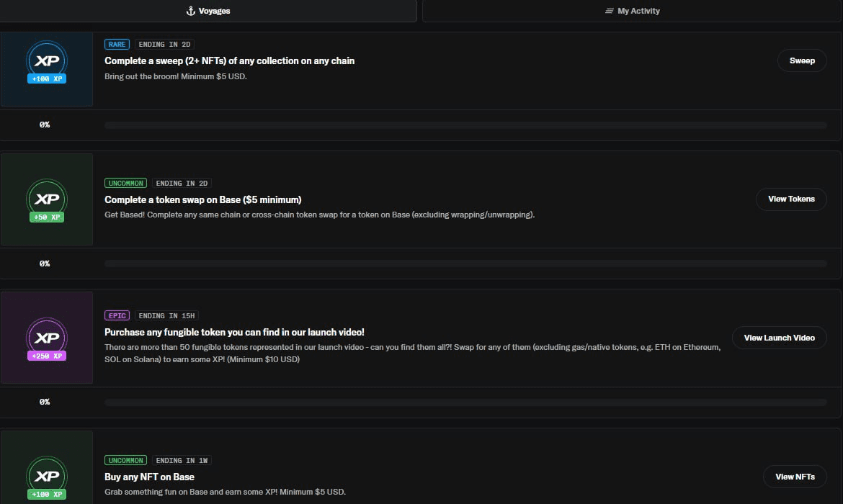This screenshot has width=843, height=504.
Task: Click the +50 XP reward badge
Action: pos(47,217)
